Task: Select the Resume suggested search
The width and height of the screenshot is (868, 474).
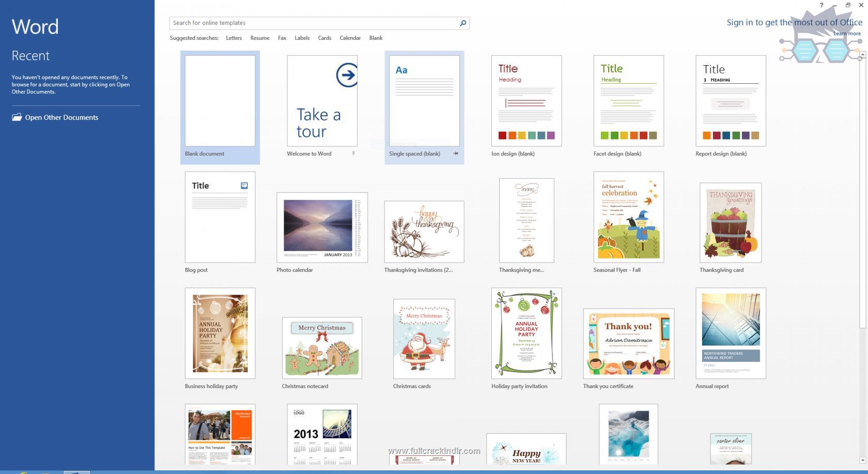Action: click(x=260, y=38)
